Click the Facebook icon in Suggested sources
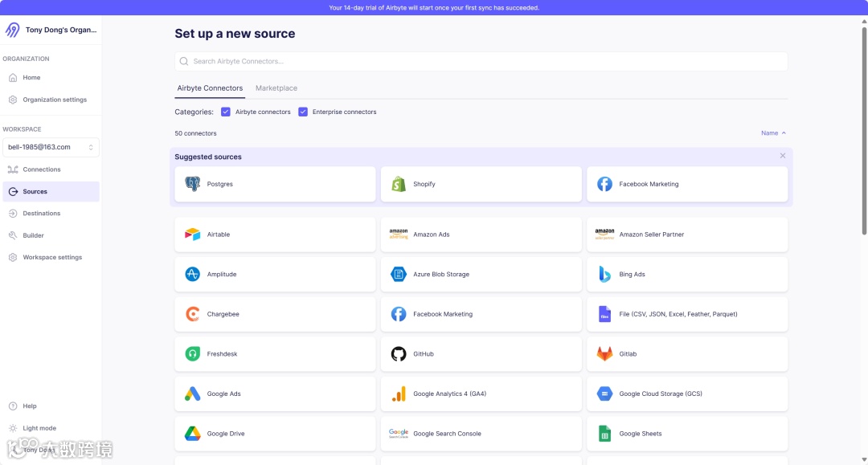This screenshot has height=465, width=868. pyautogui.click(x=604, y=184)
